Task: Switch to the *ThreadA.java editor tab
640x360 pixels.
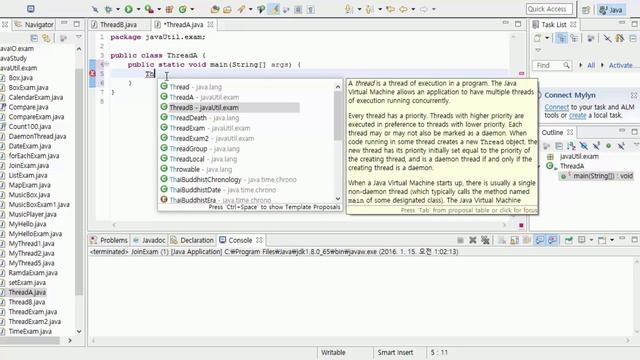Action: (184, 24)
